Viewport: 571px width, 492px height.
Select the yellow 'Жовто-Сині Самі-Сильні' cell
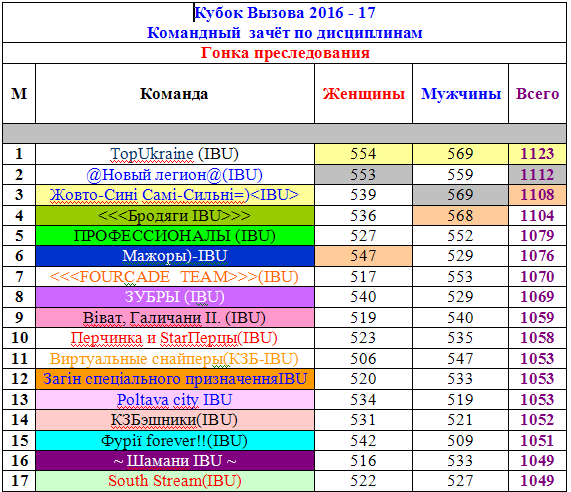[x=174, y=195]
